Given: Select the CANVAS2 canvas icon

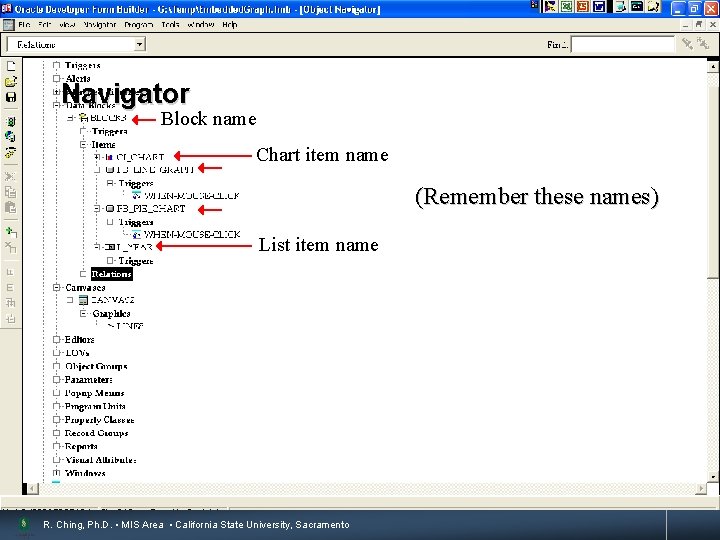Looking at the screenshot, I should (83, 300).
